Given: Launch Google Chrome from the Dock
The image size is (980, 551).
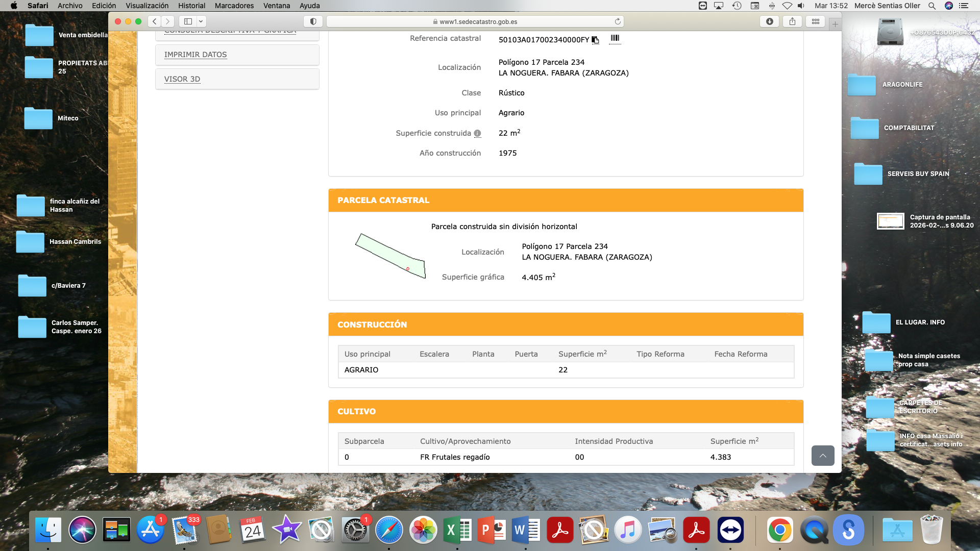Looking at the screenshot, I should tap(779, 531).
